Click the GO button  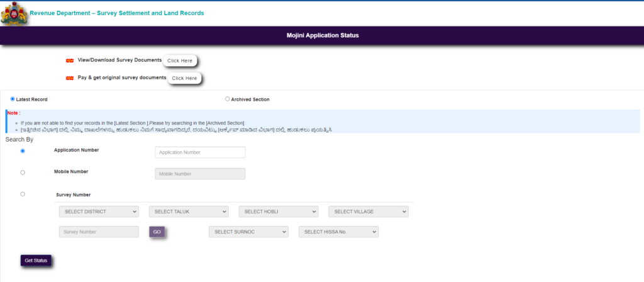pos(157,232)
